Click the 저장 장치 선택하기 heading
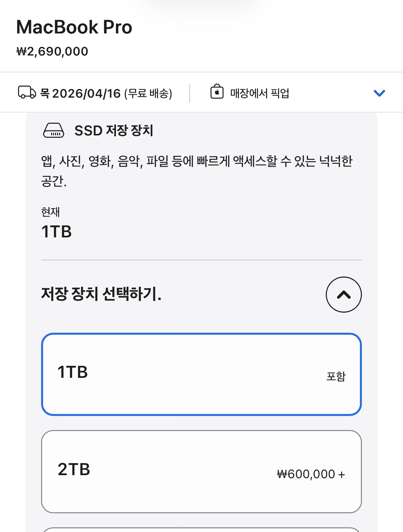This screenshot has height=532, width=403. point(101,294)
